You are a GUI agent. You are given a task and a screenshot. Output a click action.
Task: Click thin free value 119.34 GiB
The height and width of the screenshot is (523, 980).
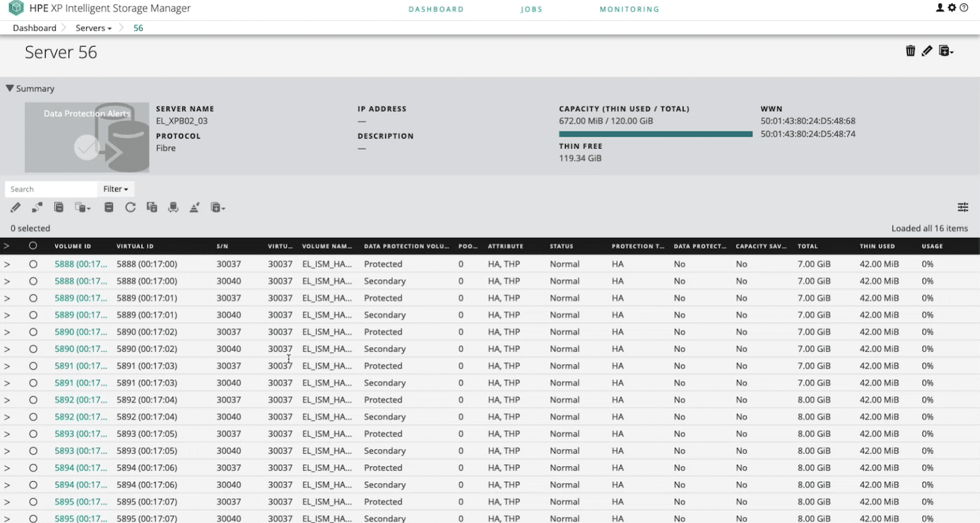coord(580,158)
